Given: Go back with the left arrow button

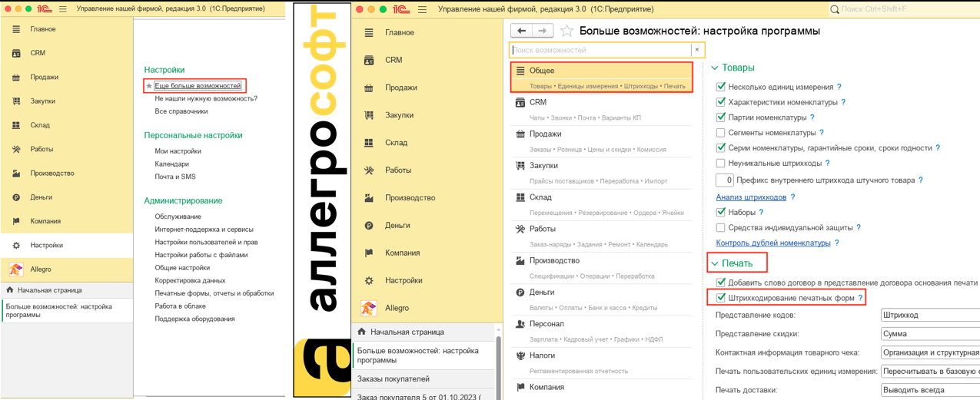Looking at the screenshot, I should click(x=522, y=31).
